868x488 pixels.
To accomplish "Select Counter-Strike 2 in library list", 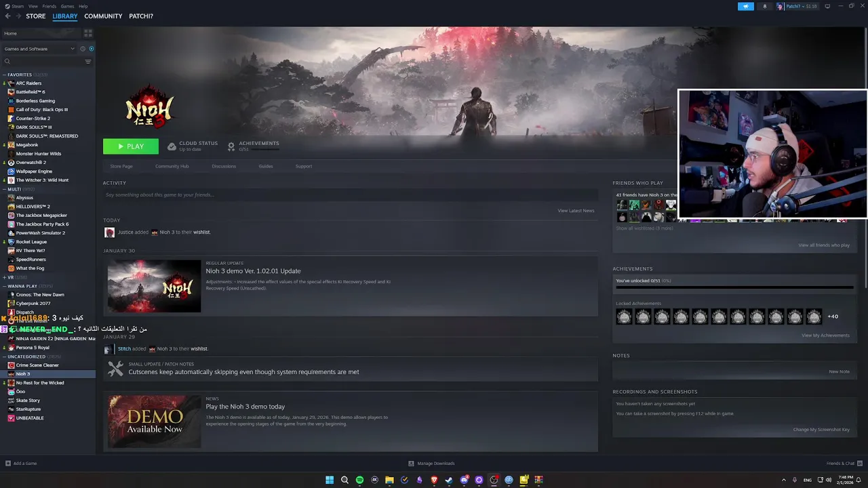I will (x=33, y=119).
